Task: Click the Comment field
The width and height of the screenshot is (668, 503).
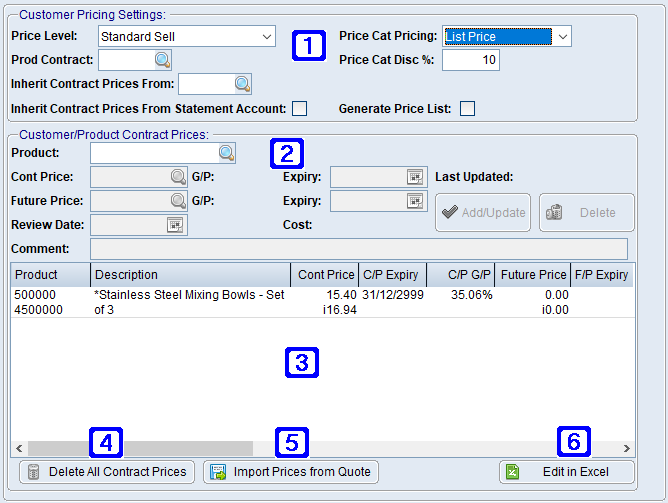Action: 359,249
